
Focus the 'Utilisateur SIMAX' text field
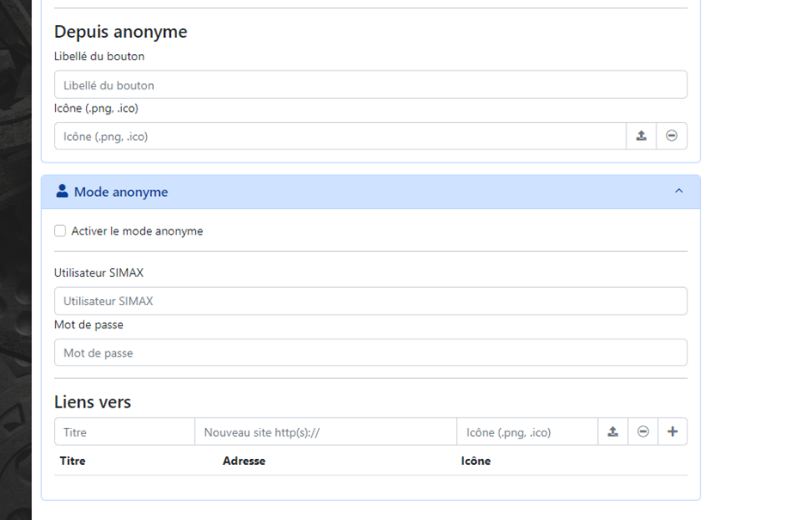tap(370, 301)
